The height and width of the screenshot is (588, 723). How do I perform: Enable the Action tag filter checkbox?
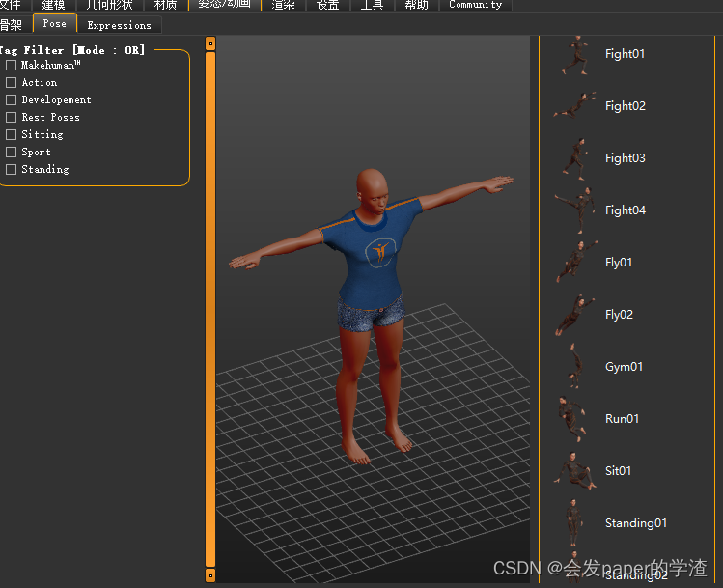pos(11,82)
